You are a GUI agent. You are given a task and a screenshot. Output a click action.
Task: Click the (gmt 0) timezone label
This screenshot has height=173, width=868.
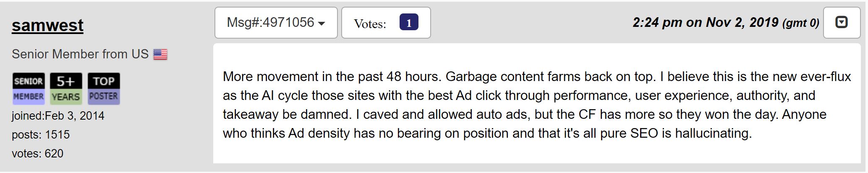[801, 24]
